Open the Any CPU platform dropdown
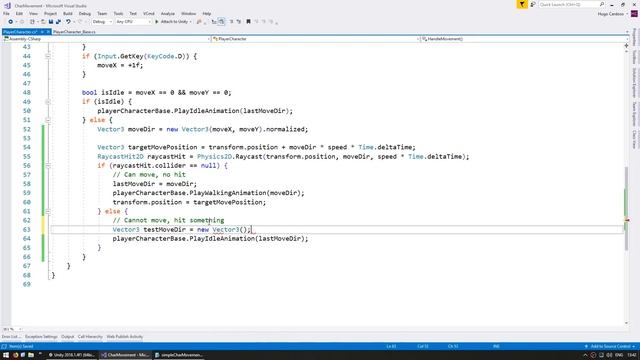The image size is (640, 360). click(133, 22)
